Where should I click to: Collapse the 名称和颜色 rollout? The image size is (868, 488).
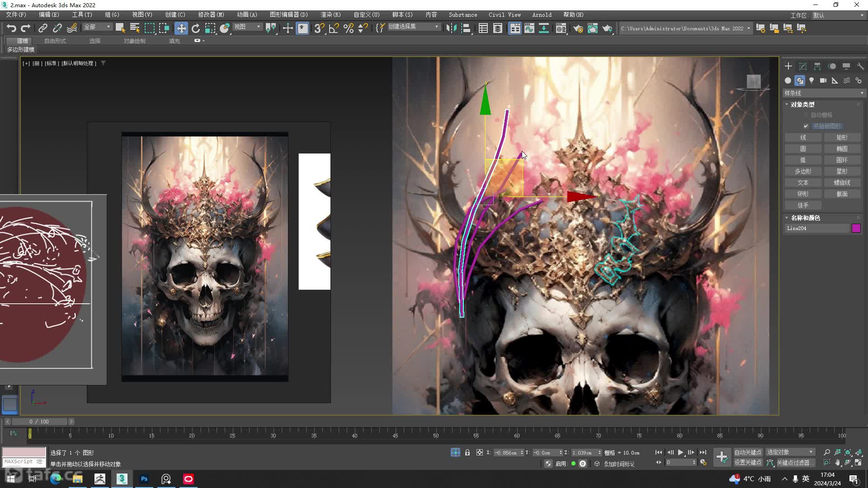point(805,218)
